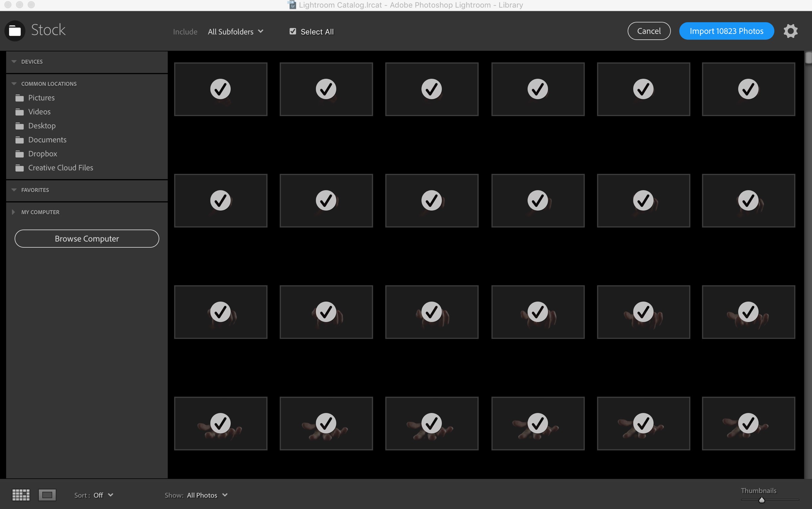
Task: Switch to grid view icon
Action: 21,495
